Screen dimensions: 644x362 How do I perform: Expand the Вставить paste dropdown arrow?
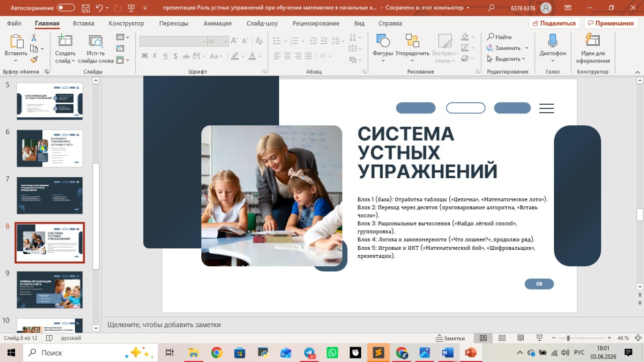16,60
